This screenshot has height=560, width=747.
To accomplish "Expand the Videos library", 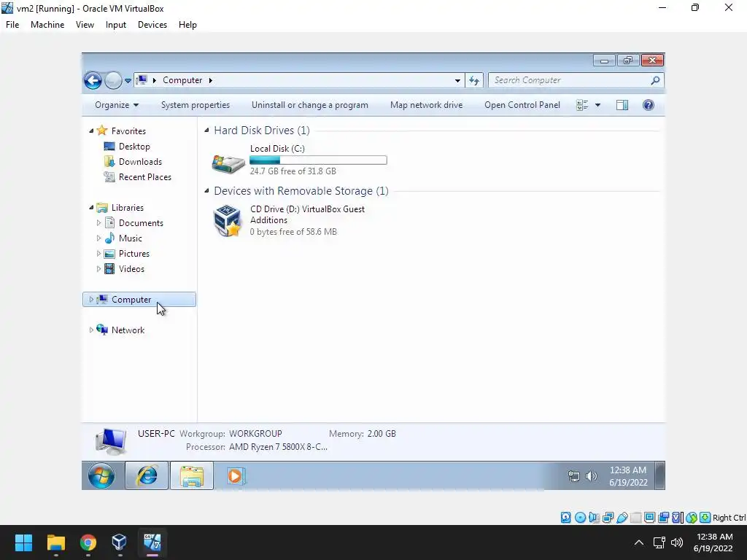I will tap(98, 269).
